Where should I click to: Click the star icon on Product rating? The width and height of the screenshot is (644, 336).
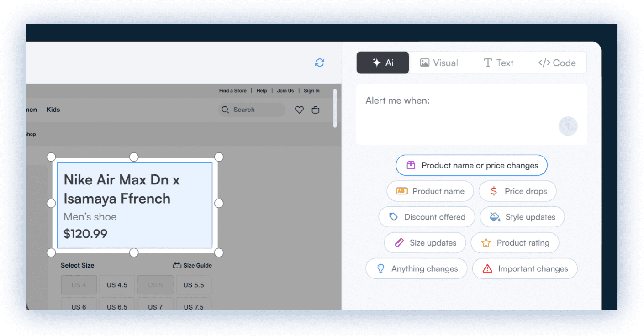(x=486, y=243)
